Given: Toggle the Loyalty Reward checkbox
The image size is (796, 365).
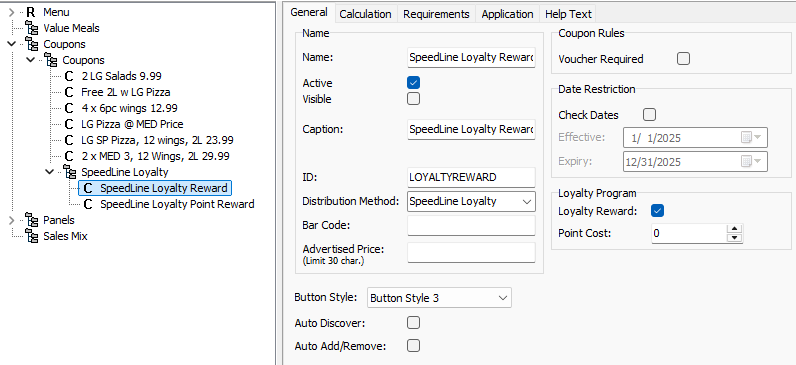Looking at the screenshot, I should pos(657,211).
